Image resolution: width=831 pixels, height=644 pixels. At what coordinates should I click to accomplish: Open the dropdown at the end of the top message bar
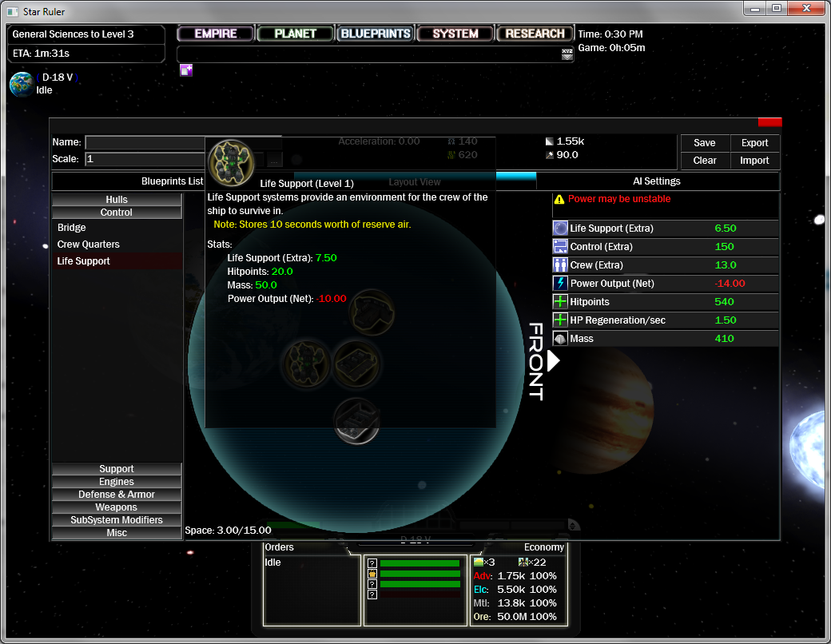(567, 54)
